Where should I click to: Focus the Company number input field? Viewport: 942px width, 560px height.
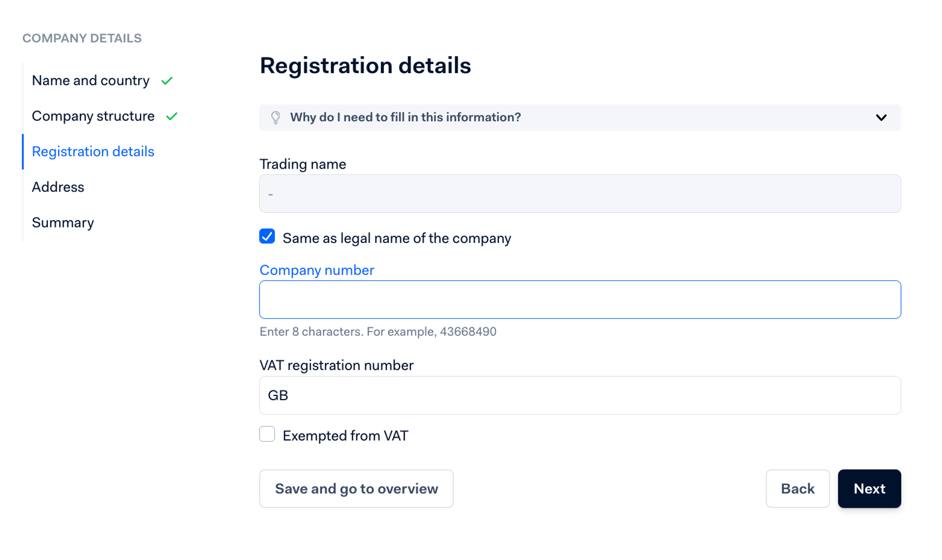click(579, 300)
